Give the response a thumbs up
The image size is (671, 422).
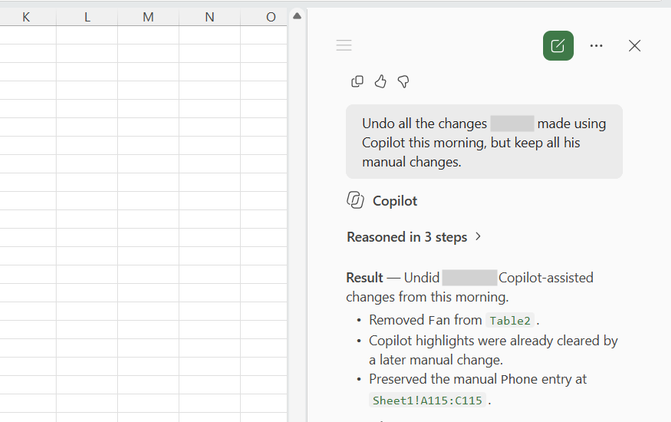[x=380, y=81]
